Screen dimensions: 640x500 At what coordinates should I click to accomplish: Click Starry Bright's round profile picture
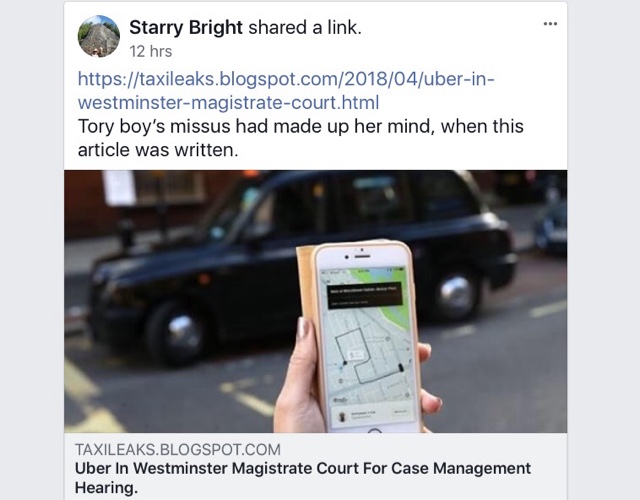coord(99,36)
